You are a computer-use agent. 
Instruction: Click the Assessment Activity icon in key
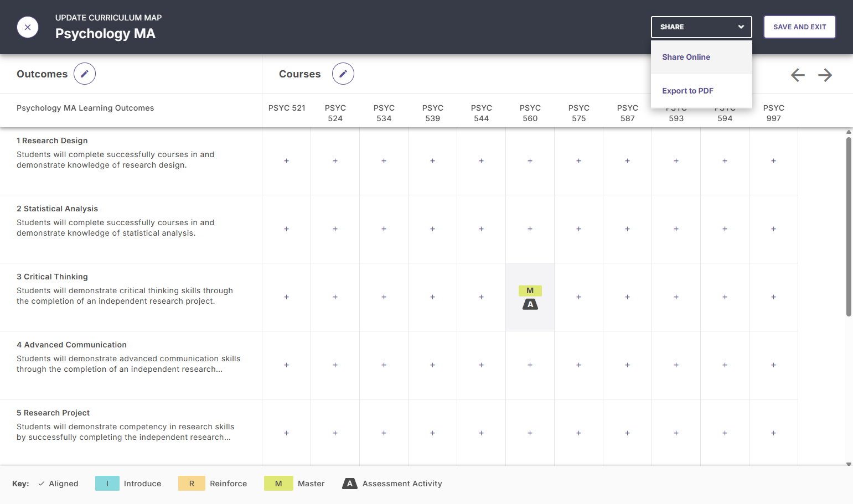click(349, 484)
